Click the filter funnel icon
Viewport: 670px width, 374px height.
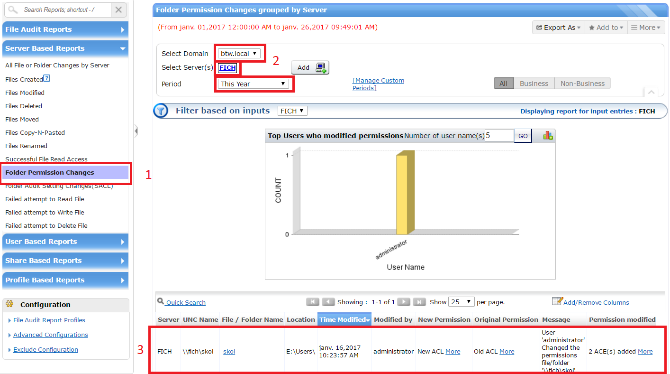pyautogui.click(x=161, y=111)
